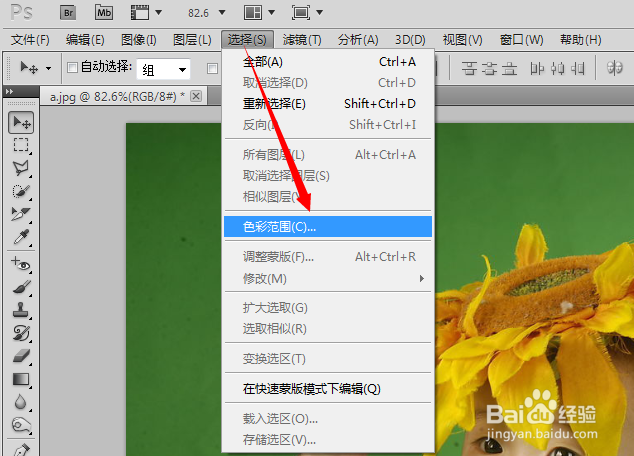The width and height of the screenshot is (634, 456).
Task: Select the Red Eye tool
Action: (x=21, y=264)
